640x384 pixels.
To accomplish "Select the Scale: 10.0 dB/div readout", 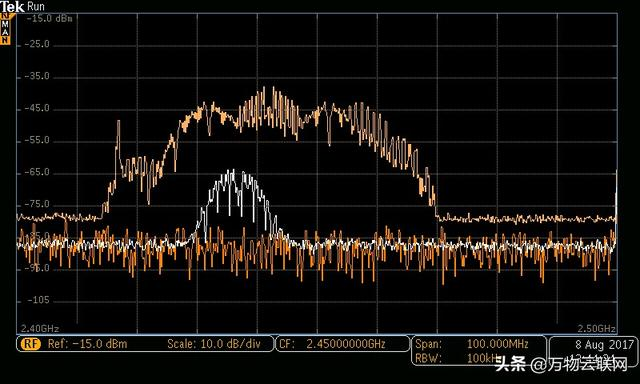I will 214,344.
